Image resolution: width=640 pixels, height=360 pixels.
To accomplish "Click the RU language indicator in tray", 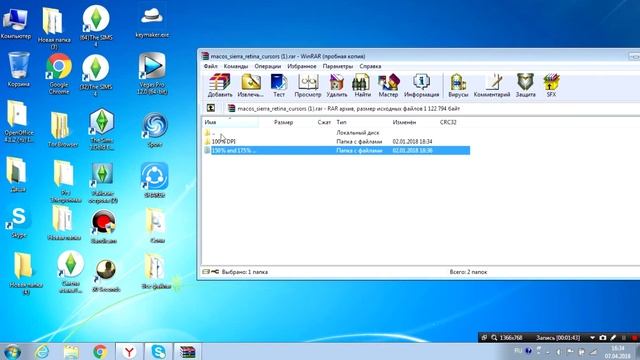I will pyautogui.click(x=518, y=351).
